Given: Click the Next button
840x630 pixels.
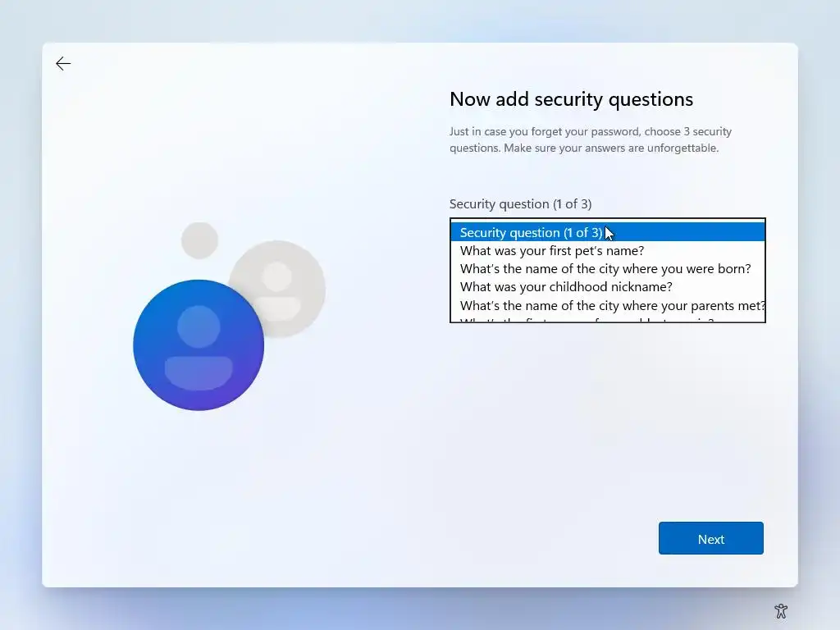Looking at the screenshot, I should pyautogui.click(x=711, y=538).
